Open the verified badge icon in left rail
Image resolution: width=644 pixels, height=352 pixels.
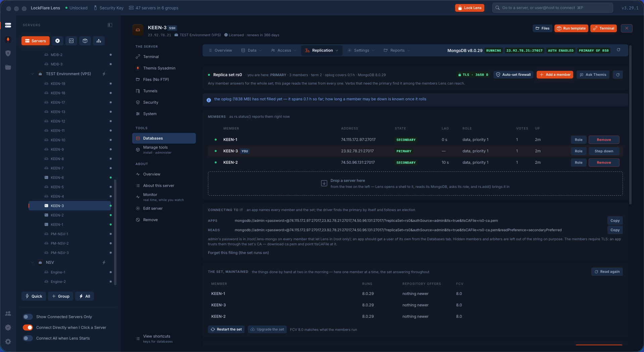pos(8,328)
